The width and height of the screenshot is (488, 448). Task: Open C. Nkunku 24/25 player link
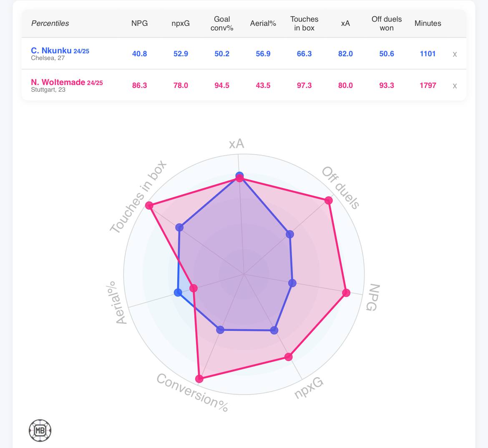coord(60,51)
